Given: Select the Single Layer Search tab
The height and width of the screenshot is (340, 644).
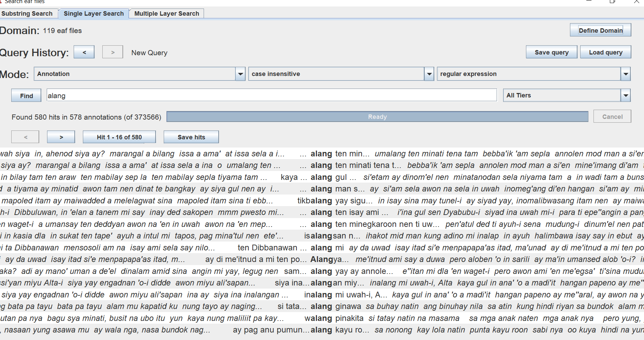Looking at the screenshot, I should [x=93, y=14].
